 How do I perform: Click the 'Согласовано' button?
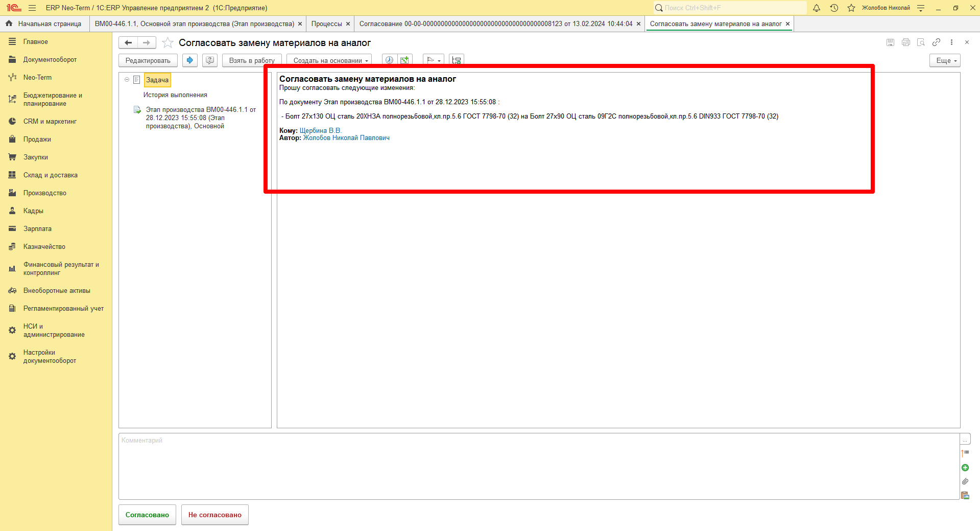tap(147, 515)
